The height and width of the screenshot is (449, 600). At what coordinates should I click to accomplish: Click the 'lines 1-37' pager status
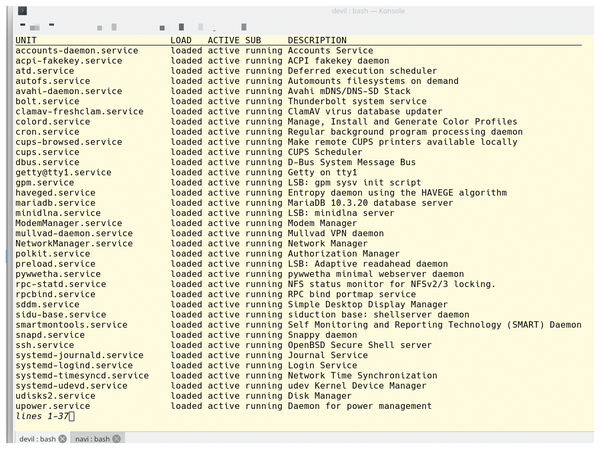[42, 416]
